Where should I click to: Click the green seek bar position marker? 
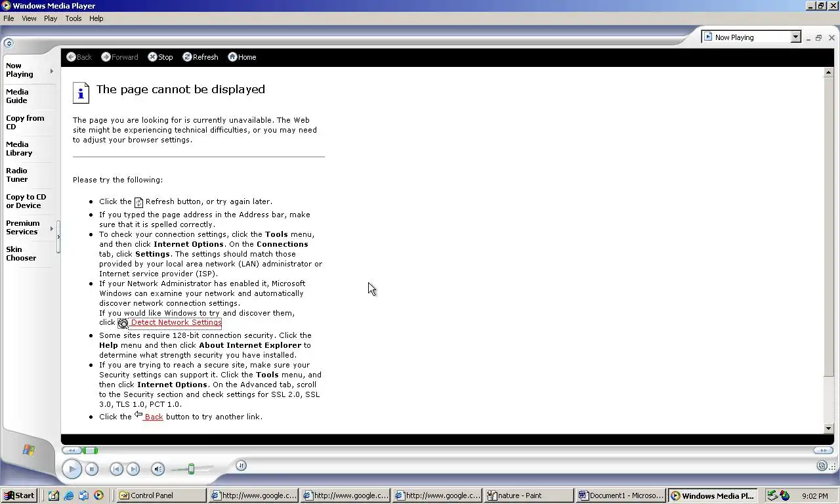coord(91,450)
